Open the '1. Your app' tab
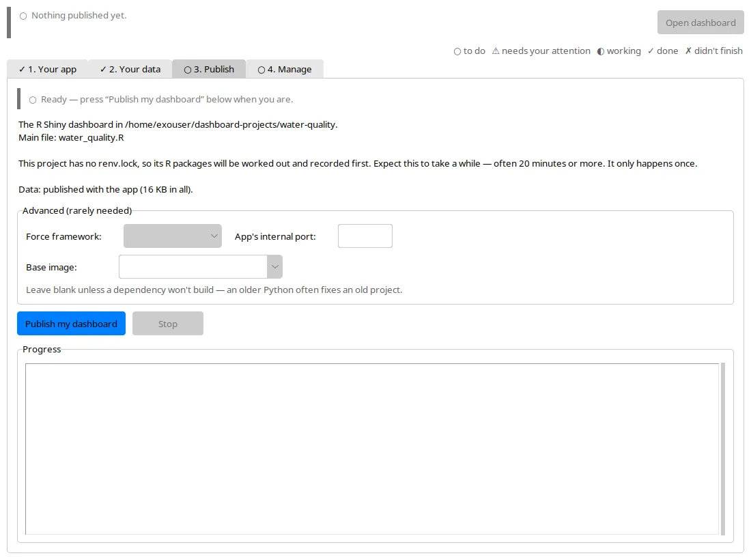Viewport: 751px width, 560px height. (x=47, y=69)
